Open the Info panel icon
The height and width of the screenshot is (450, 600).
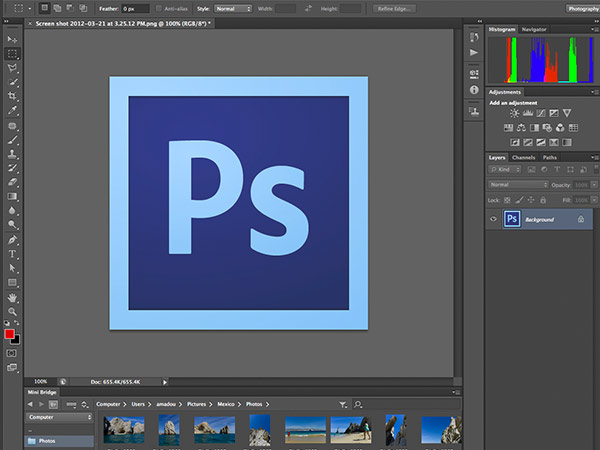coord(473,89)
